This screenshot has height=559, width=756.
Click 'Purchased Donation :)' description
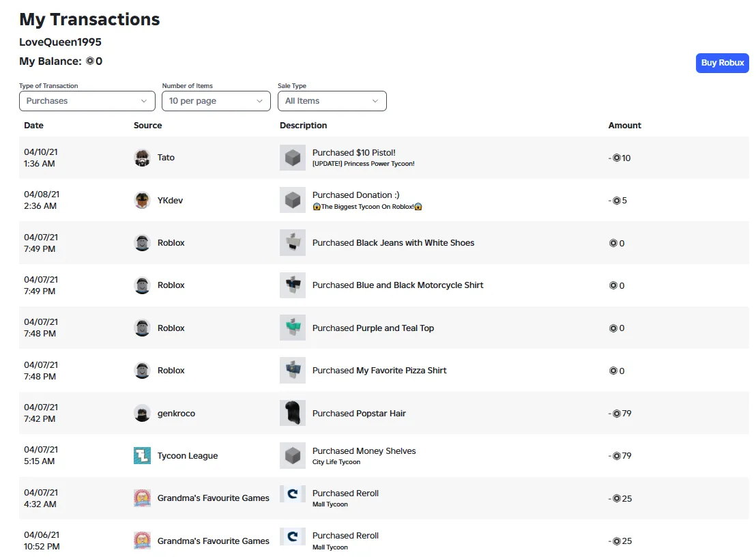coord(355,195)
